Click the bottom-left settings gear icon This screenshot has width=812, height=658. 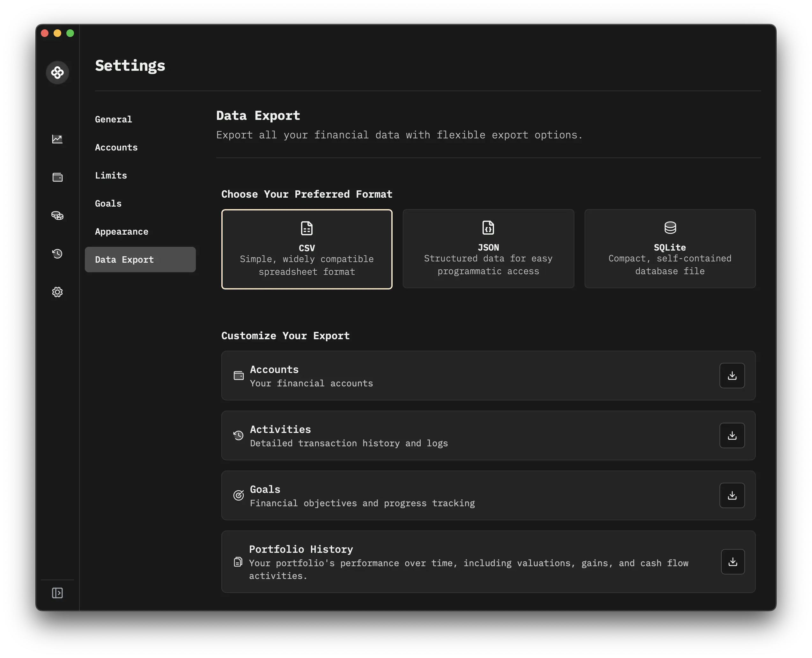point(58,291)
